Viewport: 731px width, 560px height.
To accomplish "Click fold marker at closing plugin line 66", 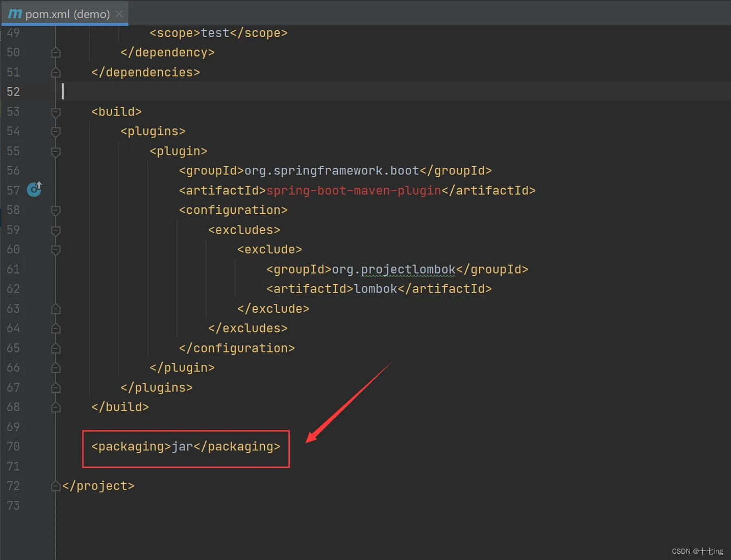I will 56,368.
